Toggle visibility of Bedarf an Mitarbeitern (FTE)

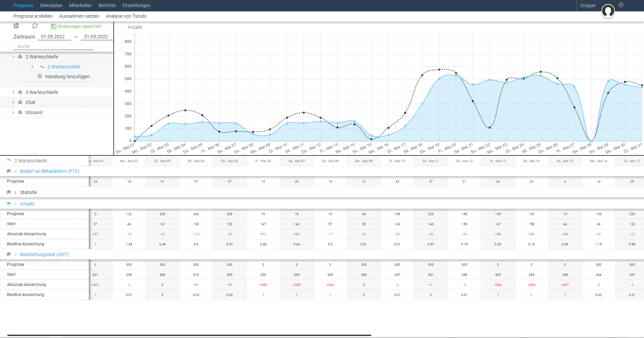9,171
